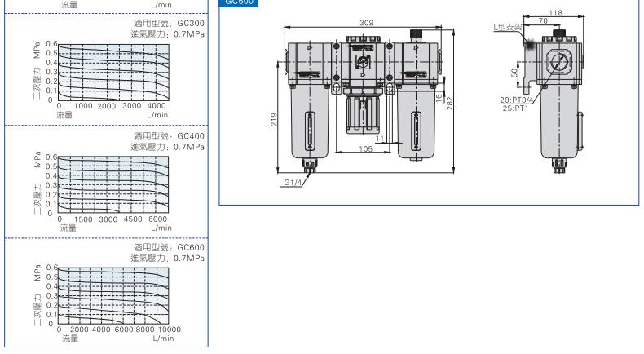Click the '20:PT3/4' port size label
The width and height of the screenshot is (644, 354).
tap(517, 100)
